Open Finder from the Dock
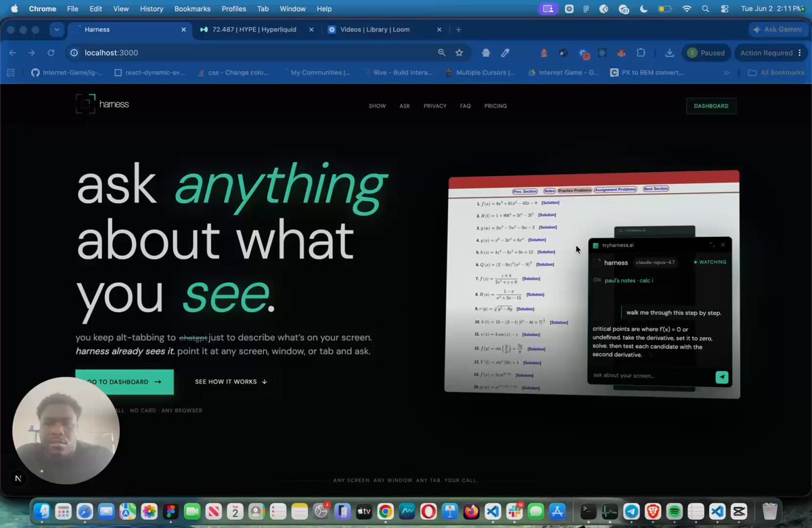Screen dimensions: 812x528 click(x=42, y=511)
